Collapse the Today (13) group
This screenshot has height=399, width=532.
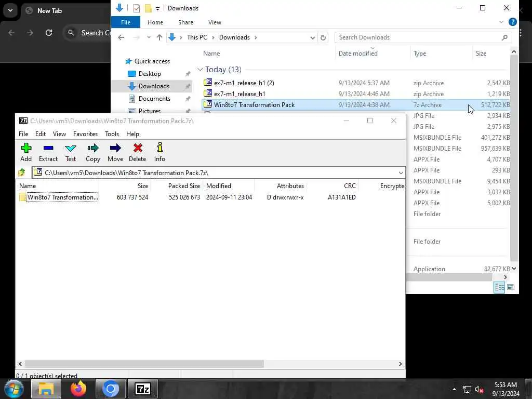[200, 70]
